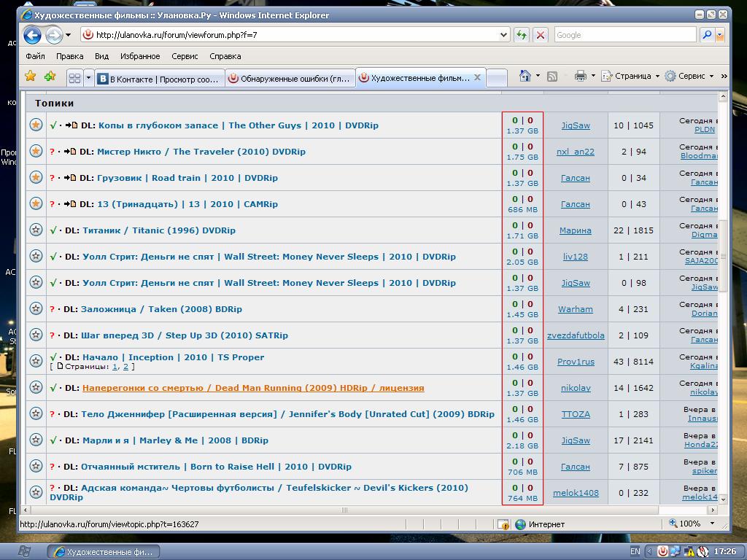
Task: Expand the address bar URL dropdown
Action: 503,35
